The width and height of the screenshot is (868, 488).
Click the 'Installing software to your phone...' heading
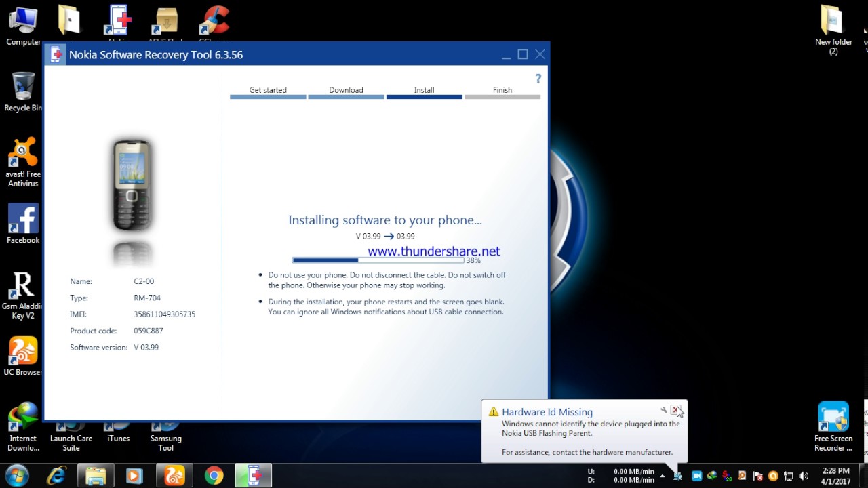pos(385,220)
